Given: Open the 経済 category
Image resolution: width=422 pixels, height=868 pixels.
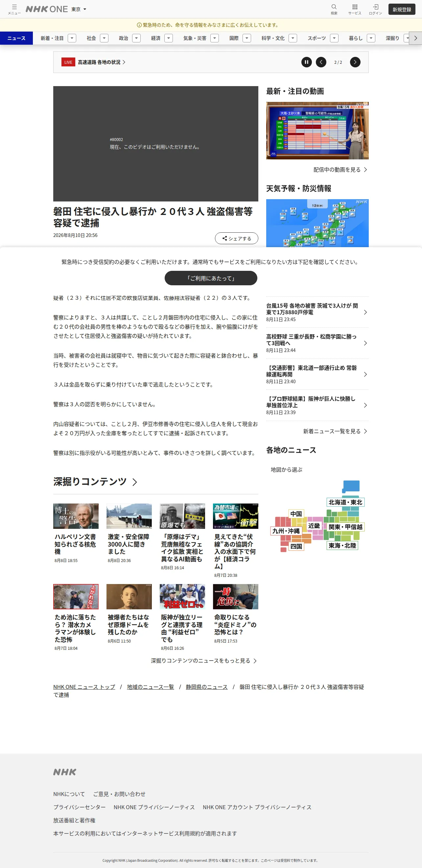Looking at the screenshot, I should tap(156, 38).
